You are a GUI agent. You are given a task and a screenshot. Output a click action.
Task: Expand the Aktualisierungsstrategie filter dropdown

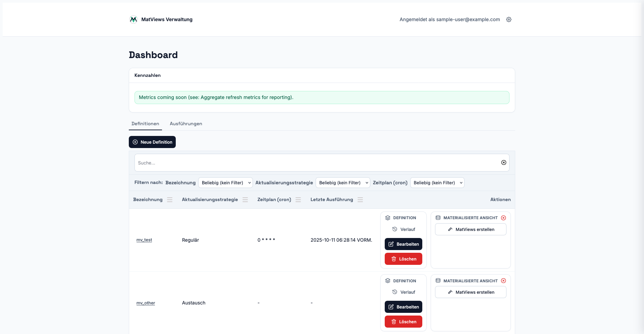tap(342, 183)
